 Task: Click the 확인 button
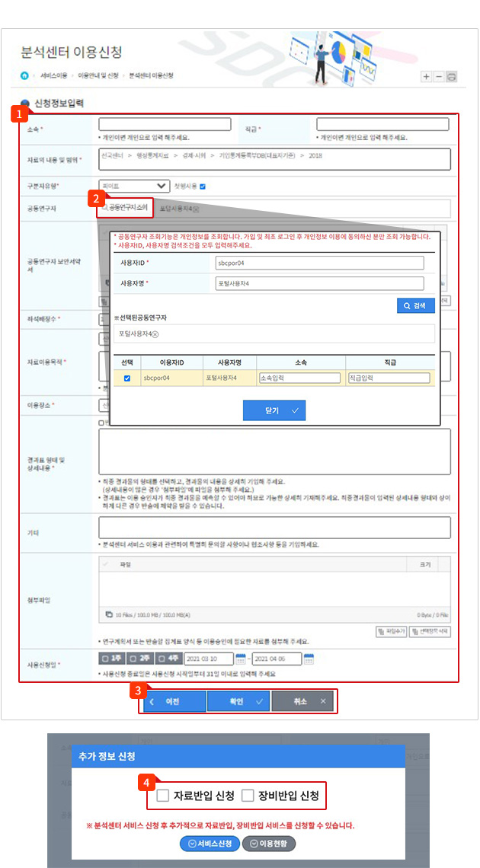pyautogui.click(x=238, y=700)
